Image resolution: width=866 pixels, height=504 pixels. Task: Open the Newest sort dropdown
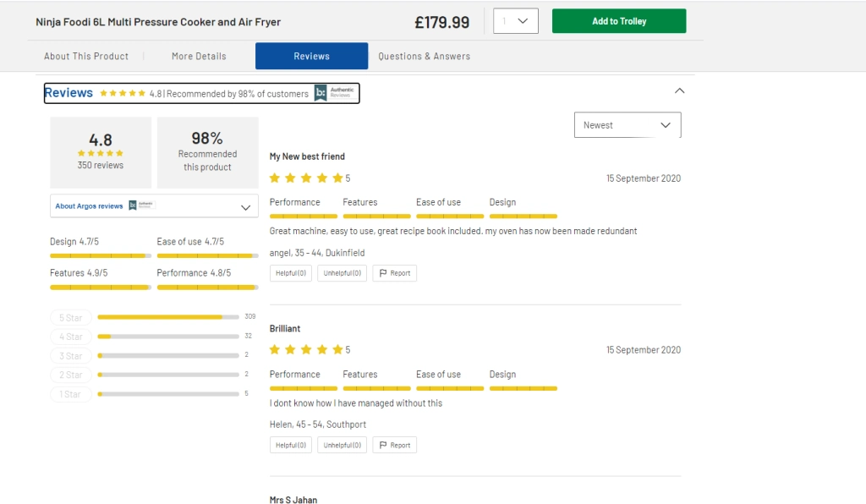click(x=628, y=125)
